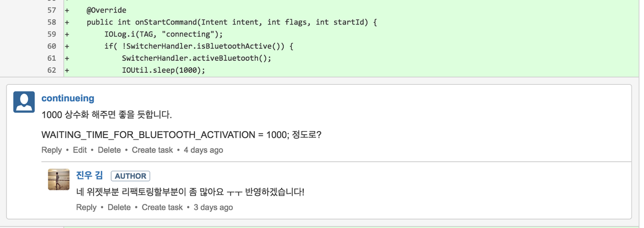644x228 pixels.
Task: Click line number 58 in the diff
Action: [x=52, y=22]
